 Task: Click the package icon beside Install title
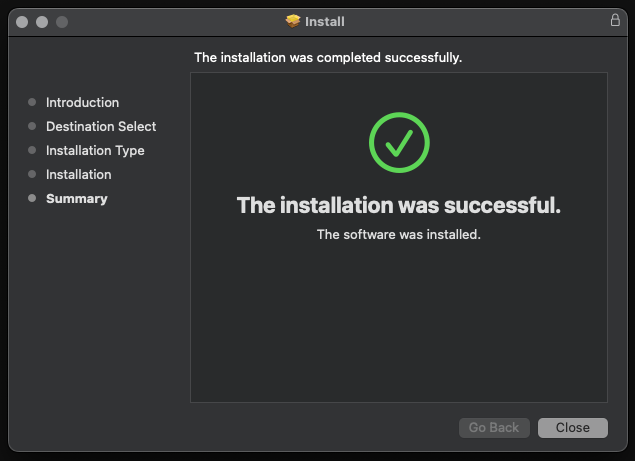pyautogui.click(x=293, y=21)
